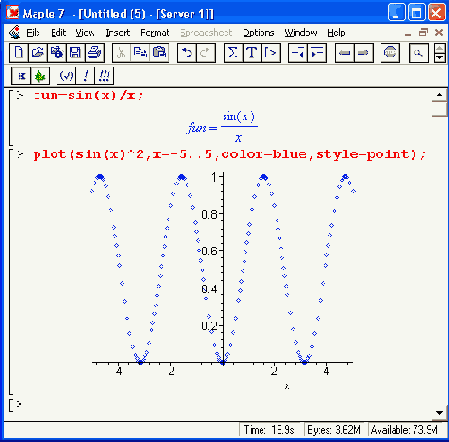449x442 pixels.
Task: Click the Stop computation icon
Action: (x=390, y=53)
